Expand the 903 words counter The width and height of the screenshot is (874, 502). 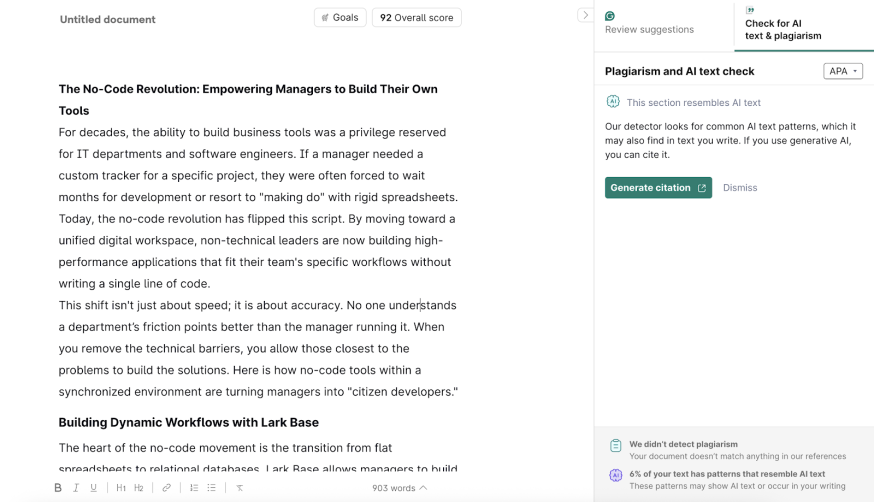coord(399,488)
